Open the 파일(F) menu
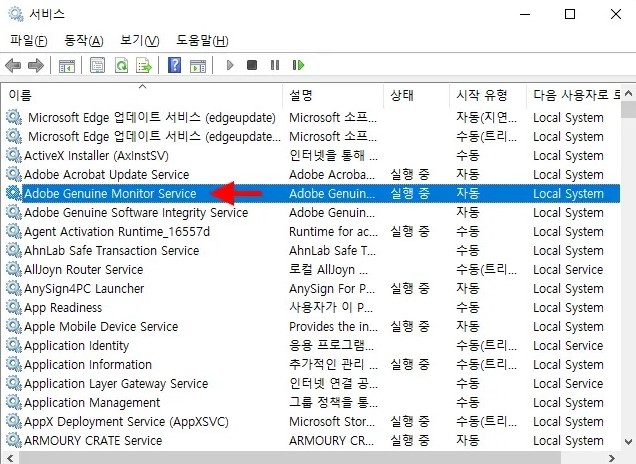Image resolution: width=636 pixels, height=464 pixels. (x=28, y=41)
